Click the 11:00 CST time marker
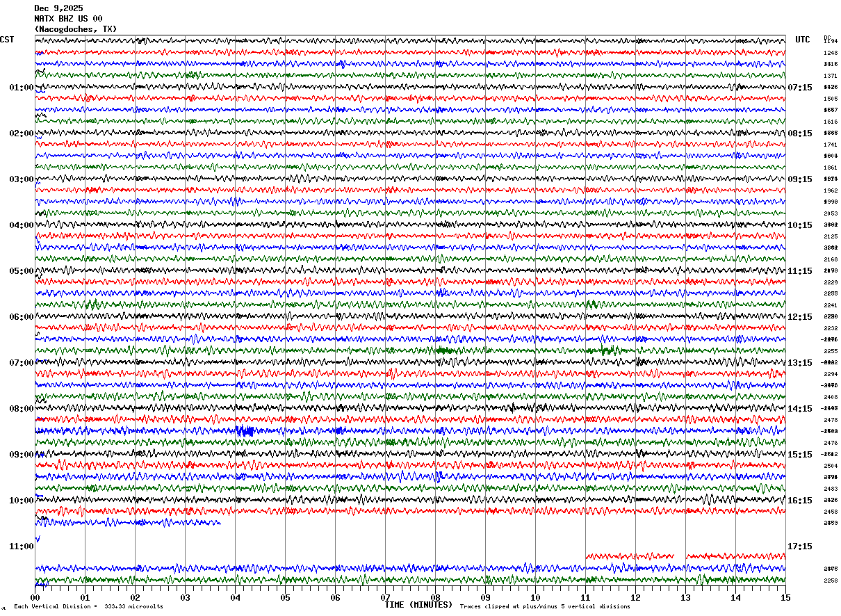841x616 pixels. coord(21,546)
